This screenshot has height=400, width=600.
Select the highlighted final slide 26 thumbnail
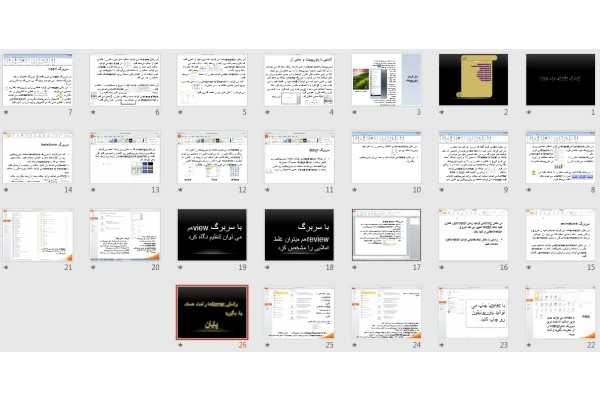click(212, 312)
